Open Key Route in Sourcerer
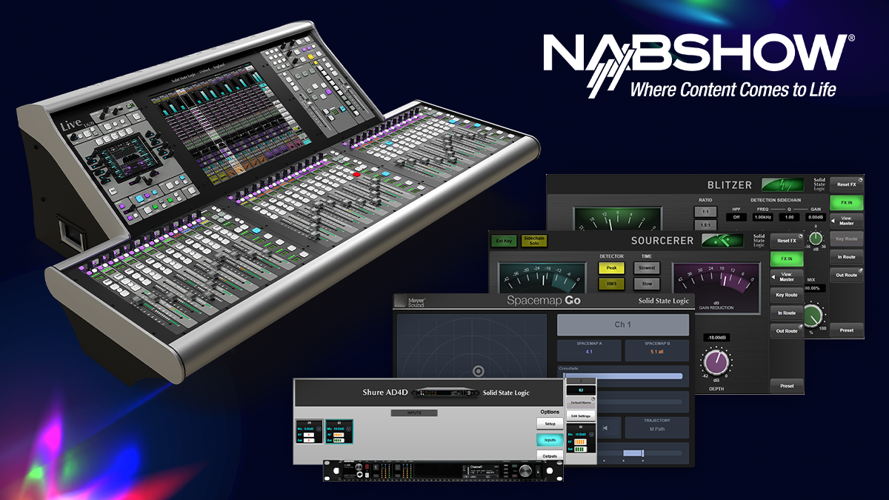 click(786, 295)
